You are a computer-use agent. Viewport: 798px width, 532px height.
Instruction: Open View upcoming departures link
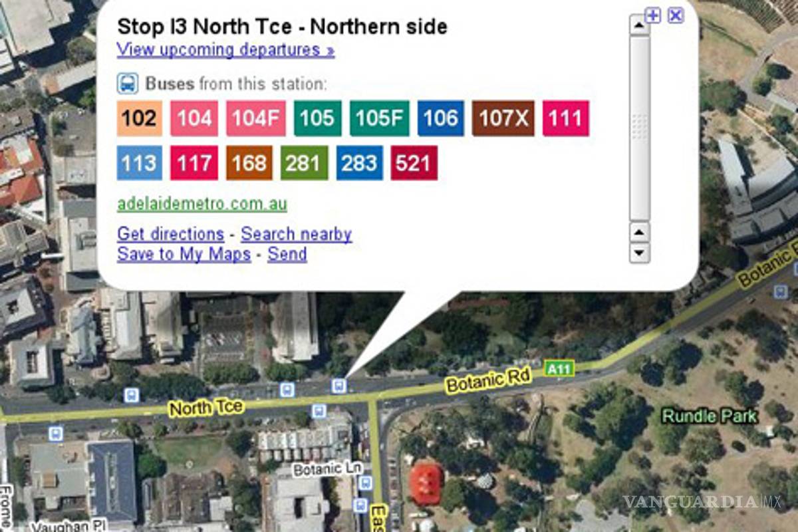coord(225,50)
